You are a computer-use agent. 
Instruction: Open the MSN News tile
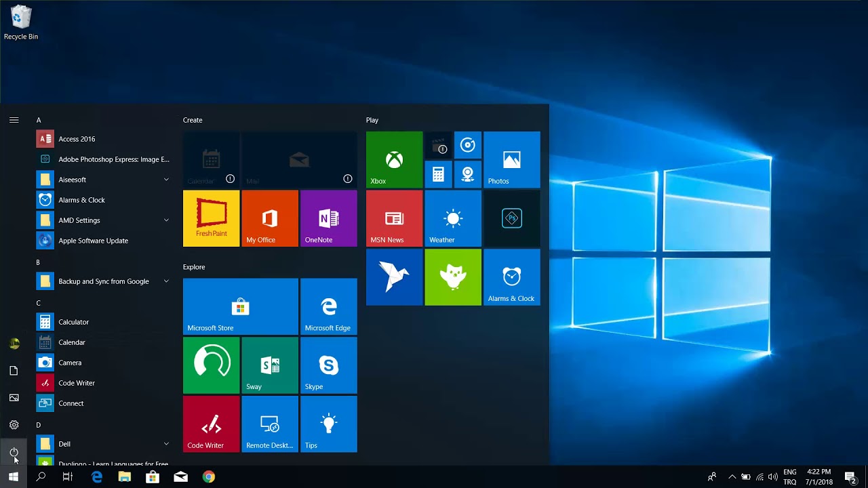394,218
